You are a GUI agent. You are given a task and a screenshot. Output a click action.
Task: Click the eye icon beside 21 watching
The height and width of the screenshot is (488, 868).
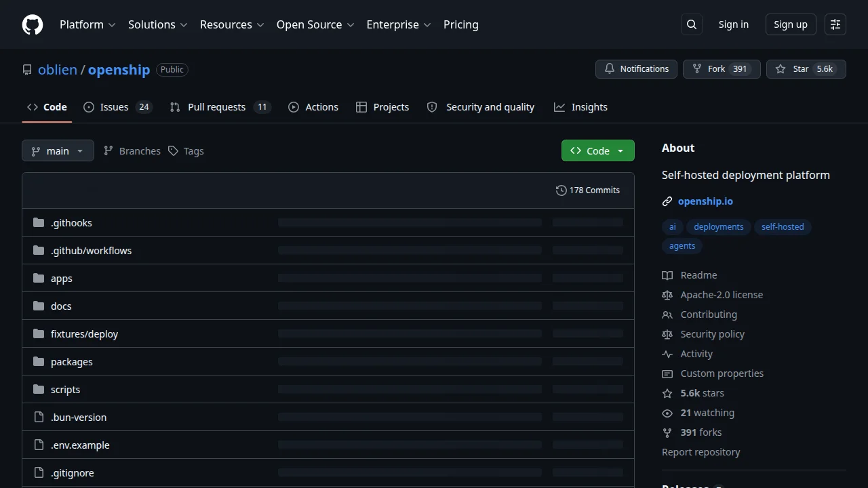coord(667,413)
